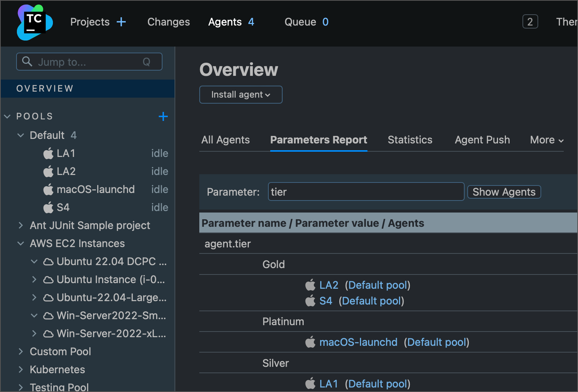Expand the Ant JUnit Sample project pool
This screenshot has width=578, height=392.
click(21, 225)
